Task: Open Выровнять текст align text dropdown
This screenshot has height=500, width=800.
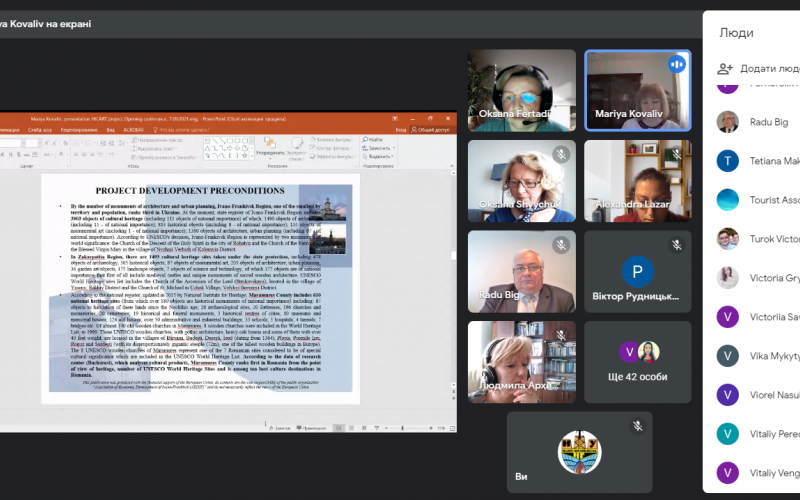Action: point(155,149)
